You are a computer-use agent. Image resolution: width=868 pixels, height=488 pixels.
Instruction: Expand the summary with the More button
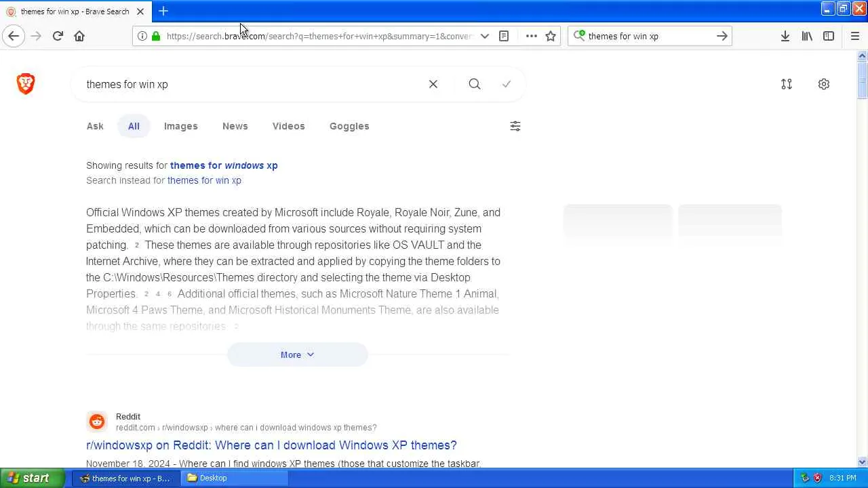(298, 354)
